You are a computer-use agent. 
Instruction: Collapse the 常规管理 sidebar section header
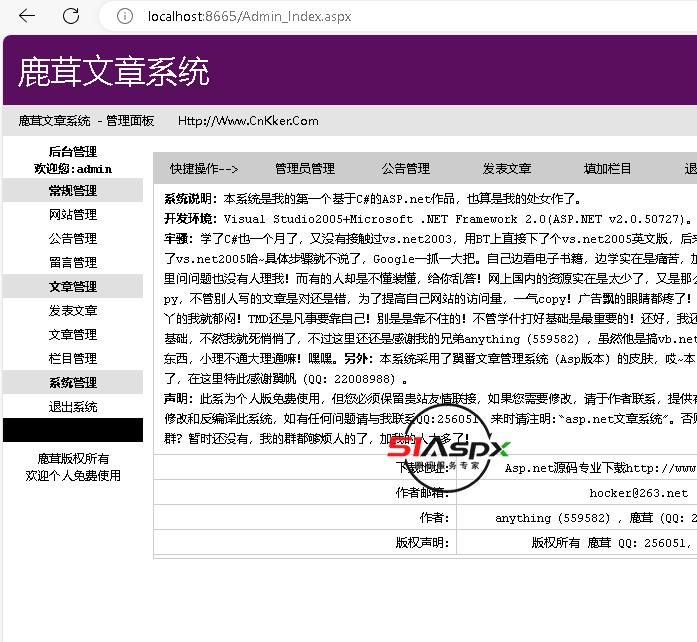click(x=73, y=191)
